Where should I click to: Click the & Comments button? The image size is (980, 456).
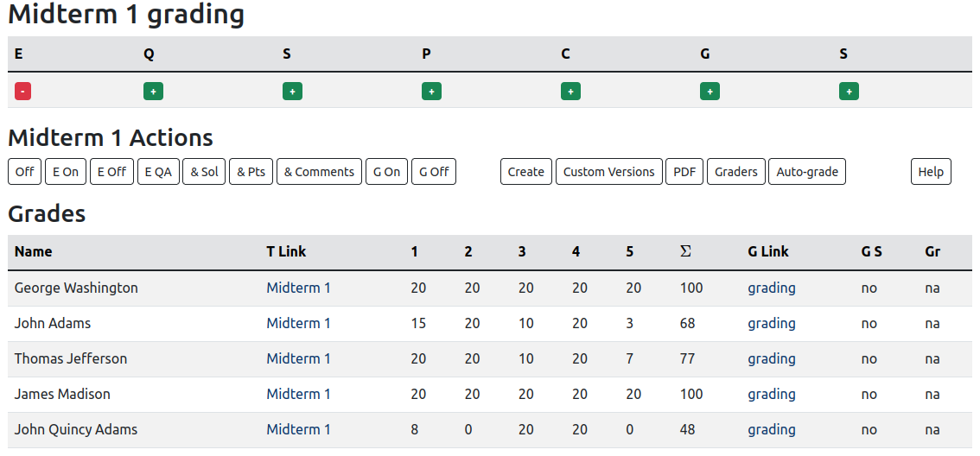tap(319, 172)
